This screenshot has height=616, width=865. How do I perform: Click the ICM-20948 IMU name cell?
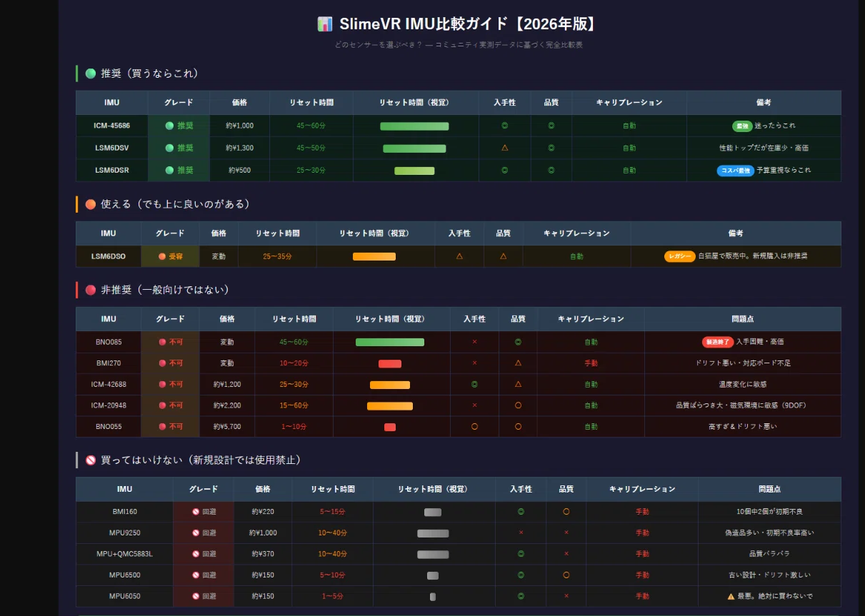[x=109, y=405]
